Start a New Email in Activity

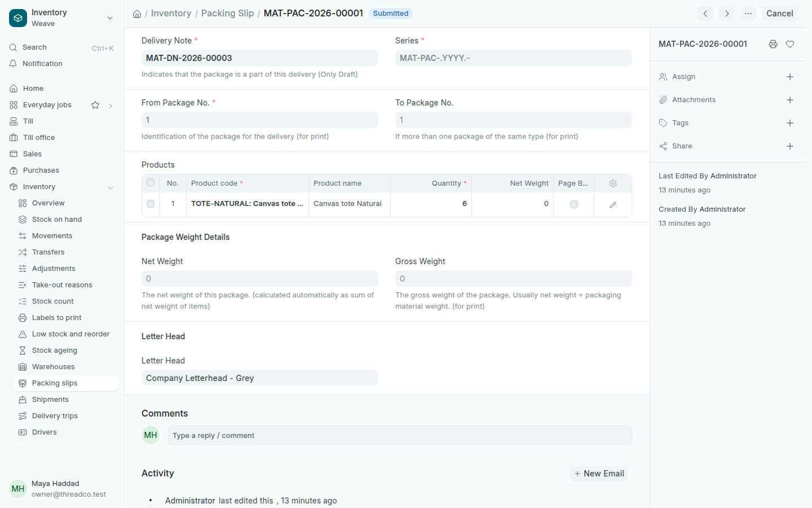tap(599, 474)
